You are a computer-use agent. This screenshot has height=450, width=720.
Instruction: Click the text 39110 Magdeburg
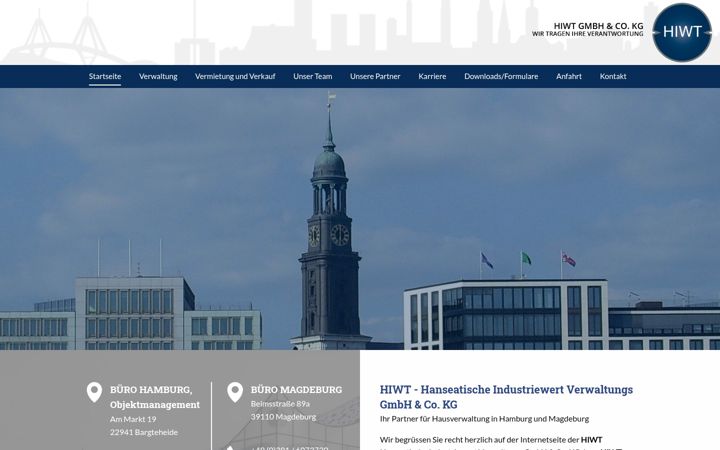pyautogui.click(x=283, y=417)
